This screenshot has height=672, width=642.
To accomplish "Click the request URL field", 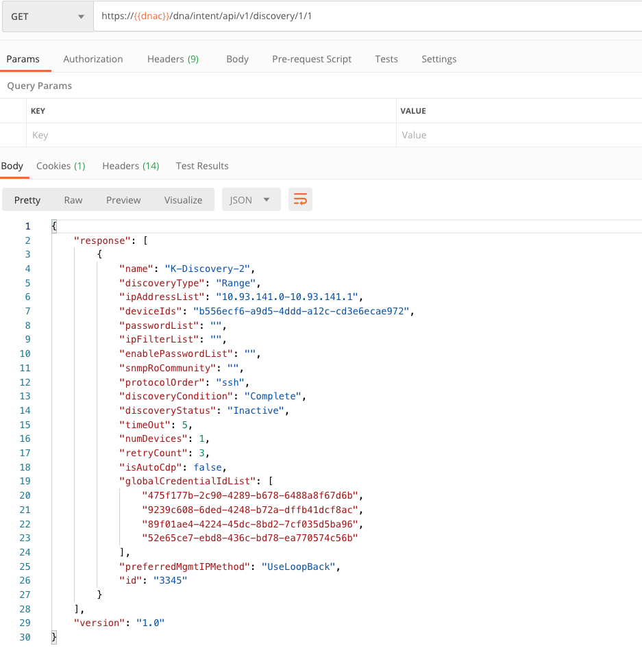I will tap(367, 16).
